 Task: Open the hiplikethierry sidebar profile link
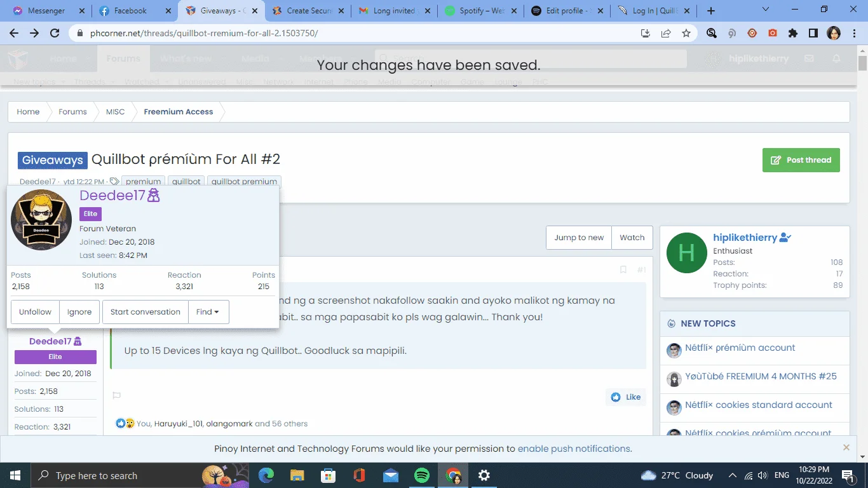[x=745, y=238]
